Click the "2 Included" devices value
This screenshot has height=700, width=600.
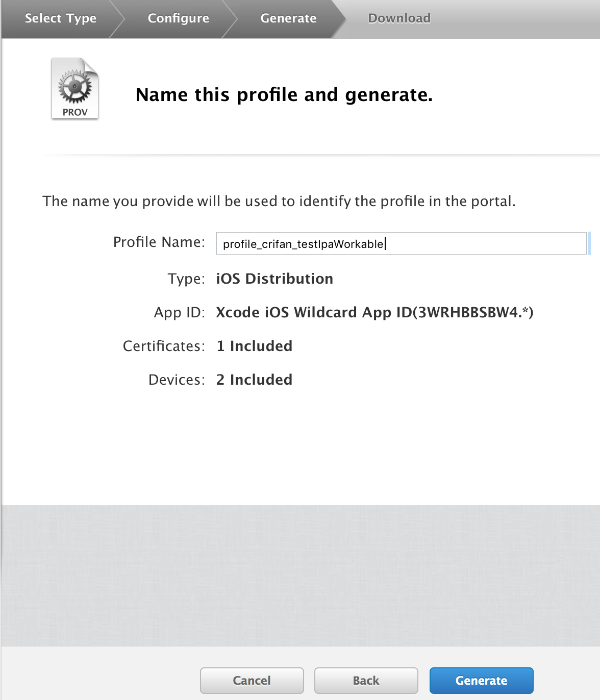(x=254, y=380)
